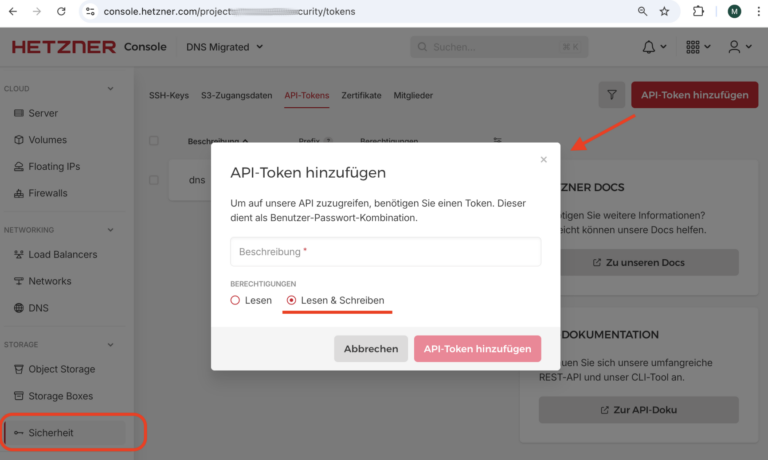Open the DNS Migrated project dropdown
This screenshot has width=768, height=460.
(224, 47)
